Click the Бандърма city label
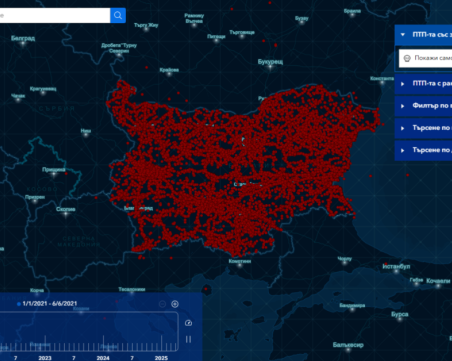Viewport: 452px width, 361px height. (352, 305)
